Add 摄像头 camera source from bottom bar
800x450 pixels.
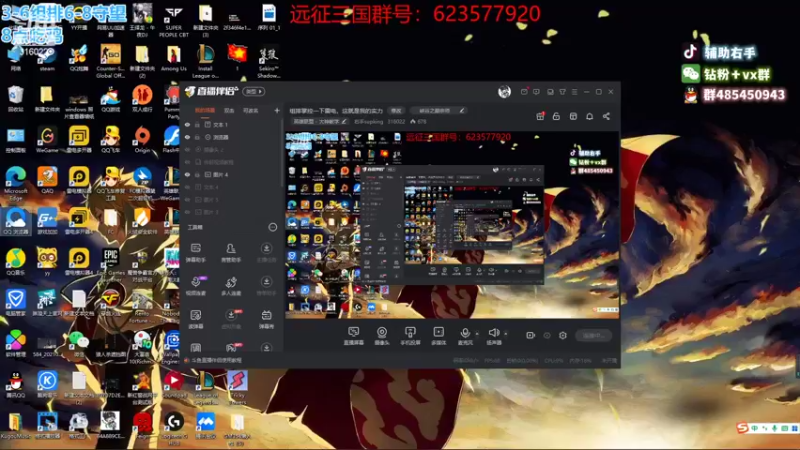(x=382, y=336)
